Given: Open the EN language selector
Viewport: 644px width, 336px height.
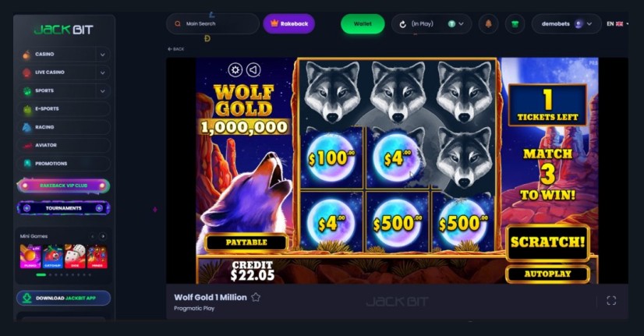Looking at the screenshot, I should (617, 24).
